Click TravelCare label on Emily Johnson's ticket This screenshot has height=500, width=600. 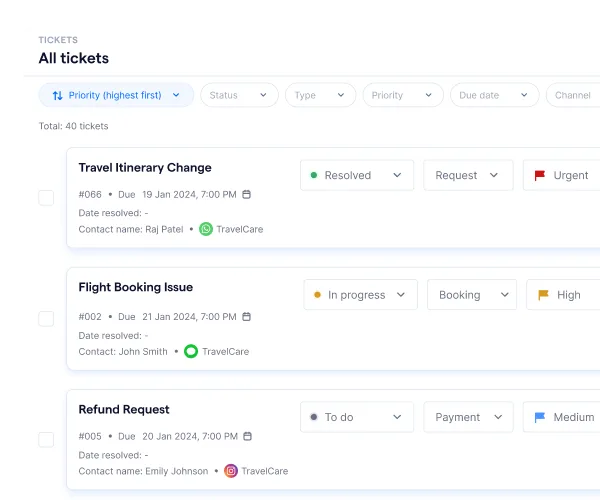pos(265,471)
